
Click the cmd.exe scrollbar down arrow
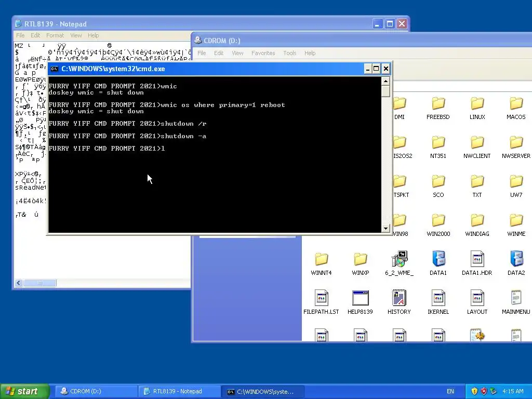pos(385,229)
